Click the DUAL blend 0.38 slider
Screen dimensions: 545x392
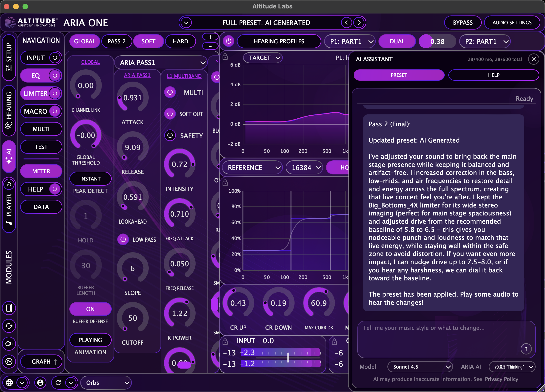(x=437, y=41)
